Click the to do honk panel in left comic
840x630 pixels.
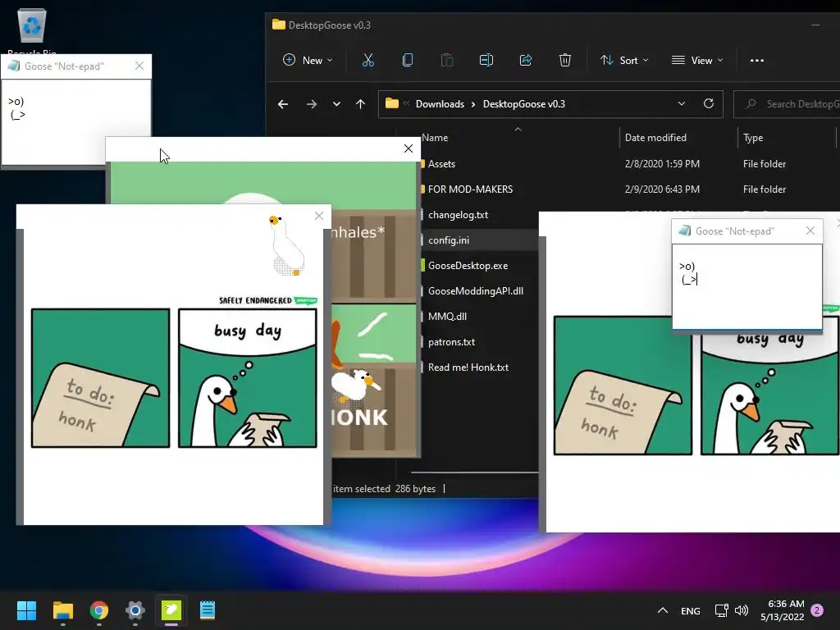(x=101, y=377)
